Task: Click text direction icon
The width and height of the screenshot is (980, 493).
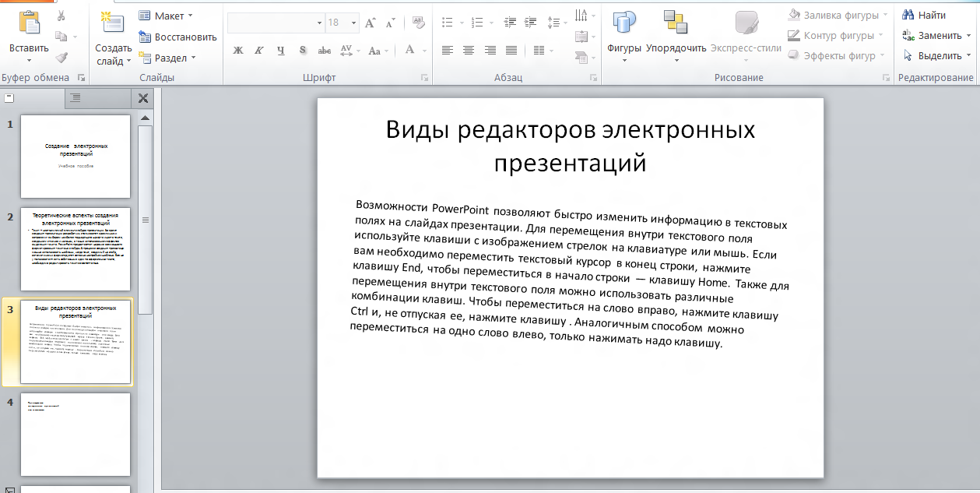Action: click(x=583, y=15)
